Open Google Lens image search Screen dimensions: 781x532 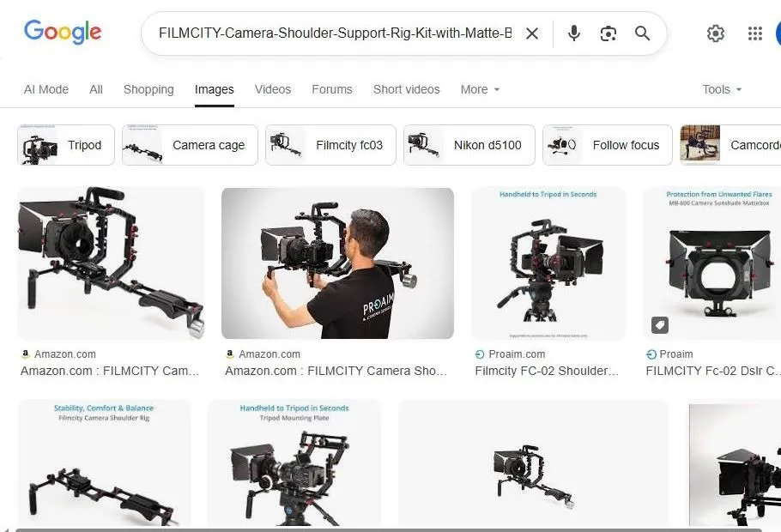coord(608,33)
